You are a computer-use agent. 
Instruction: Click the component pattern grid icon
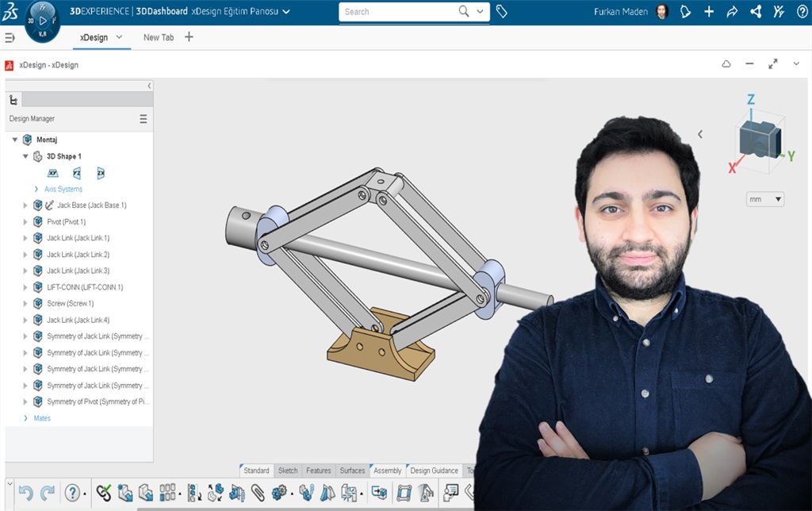[x=167, y=492]
